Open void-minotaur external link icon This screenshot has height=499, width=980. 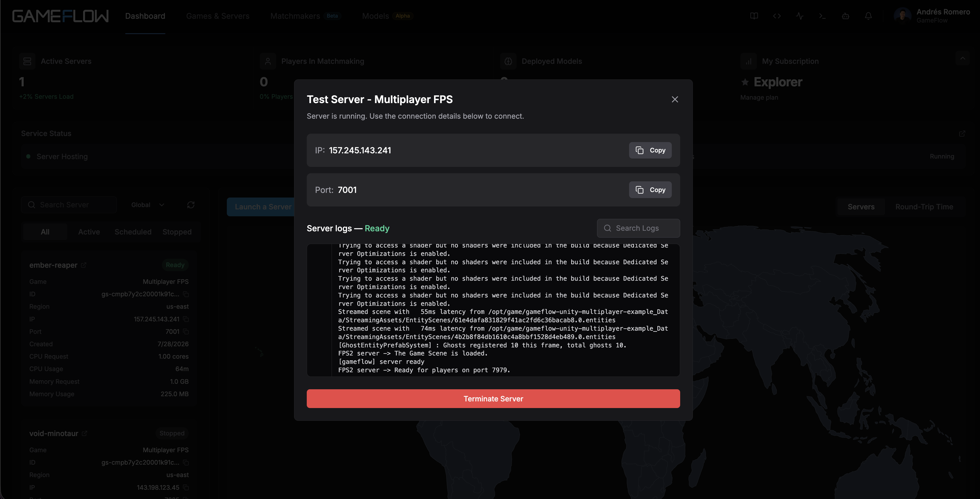point(85,433)
